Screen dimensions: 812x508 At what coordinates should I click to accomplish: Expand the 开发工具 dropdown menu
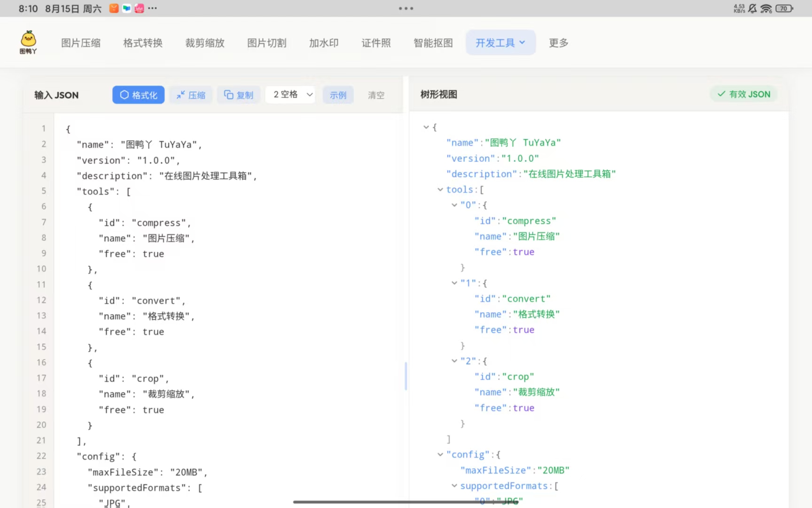click(500, 43)
